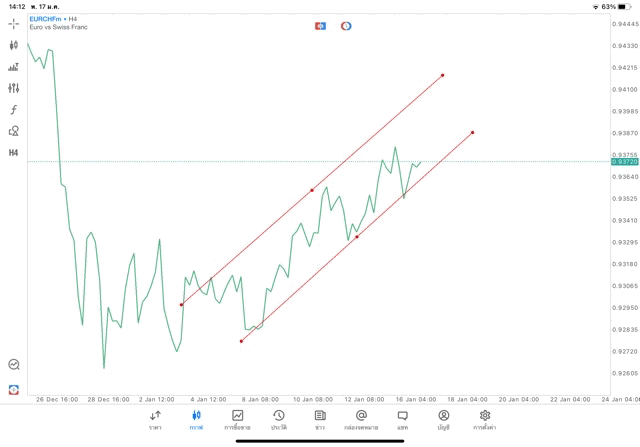Select the upper red trendline's right endpoint
Image resolution: width=640 pixels, height=447 pixels.
coord(442,75)
